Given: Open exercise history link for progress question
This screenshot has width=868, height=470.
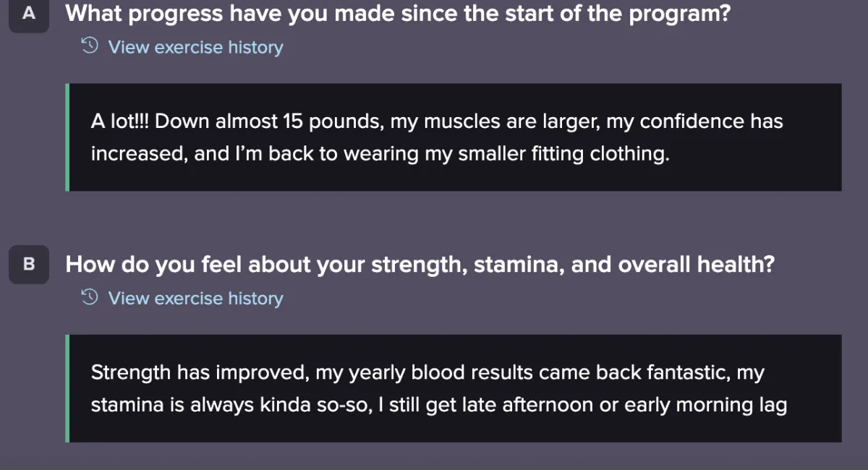Looking at the screenshot, I should 195,47.
